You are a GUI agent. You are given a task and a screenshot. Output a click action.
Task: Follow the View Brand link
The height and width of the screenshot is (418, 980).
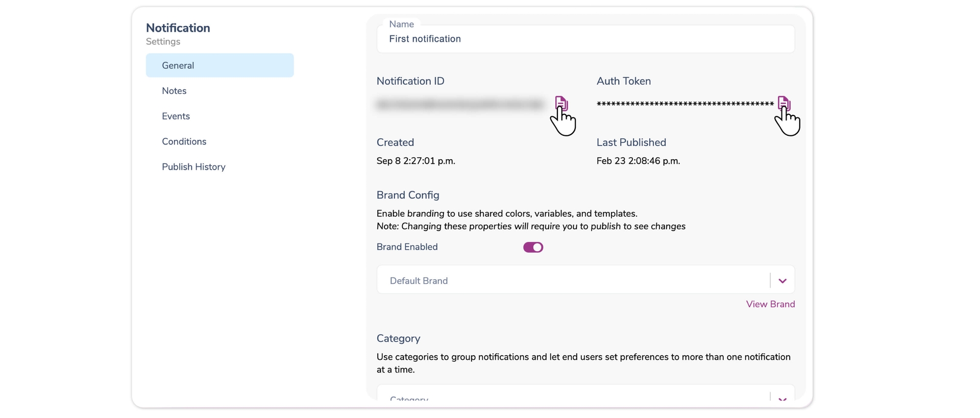(770, 304)
